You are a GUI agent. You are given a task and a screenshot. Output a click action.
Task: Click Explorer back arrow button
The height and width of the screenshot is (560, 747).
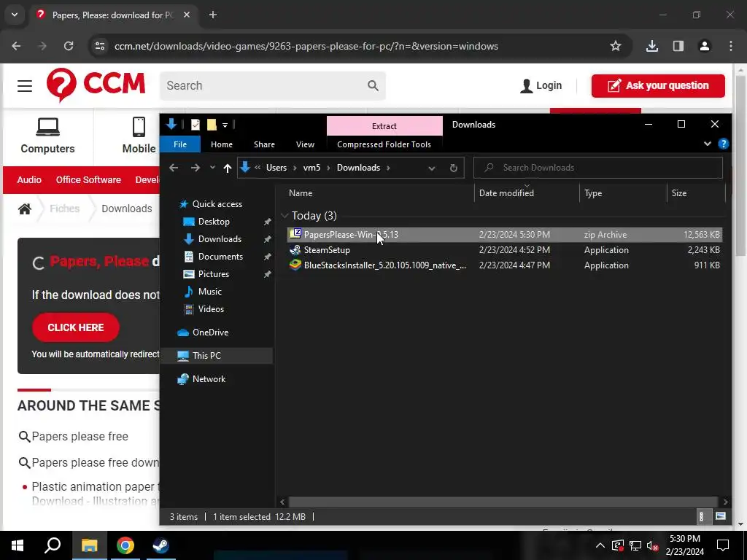tap(174, 168)
